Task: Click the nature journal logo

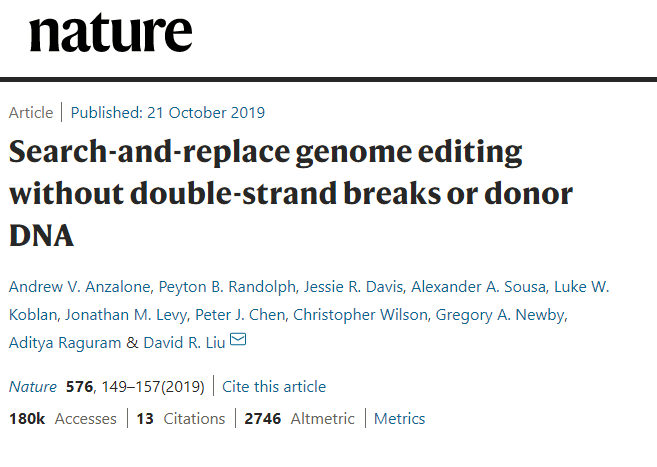Action: click(x=111, y=33)
